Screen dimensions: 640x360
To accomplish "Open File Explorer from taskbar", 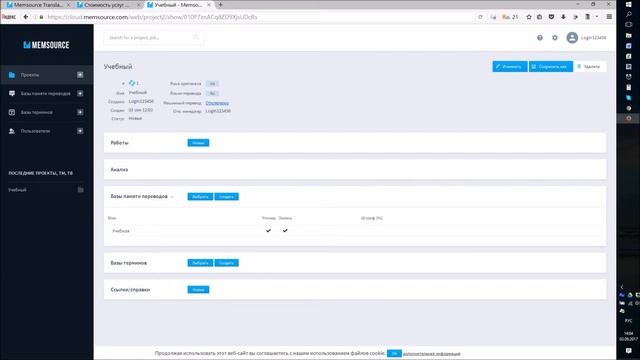I will coord(629,36).
